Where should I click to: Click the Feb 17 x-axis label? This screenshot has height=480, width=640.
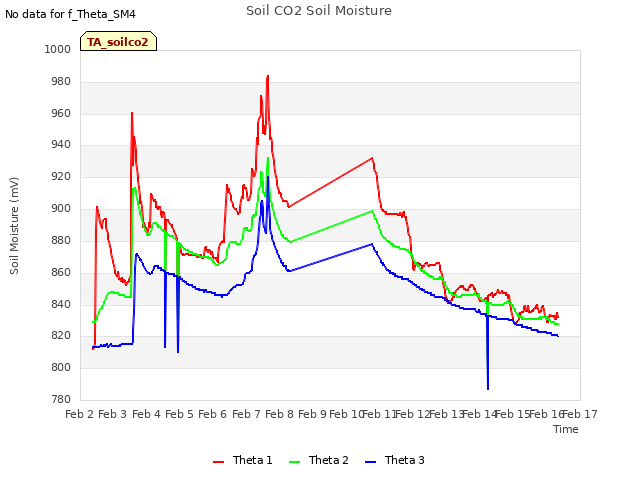(580, 414)
